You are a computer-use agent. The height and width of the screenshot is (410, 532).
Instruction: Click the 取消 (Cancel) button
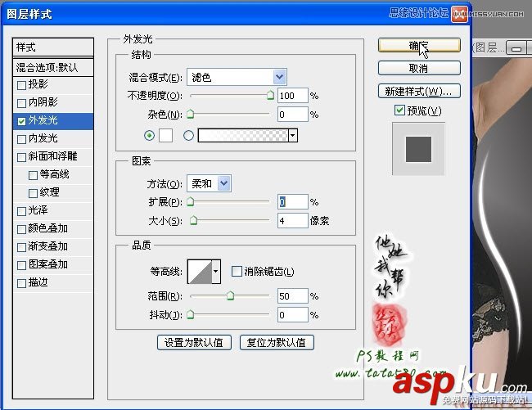[x=419, y=68]
